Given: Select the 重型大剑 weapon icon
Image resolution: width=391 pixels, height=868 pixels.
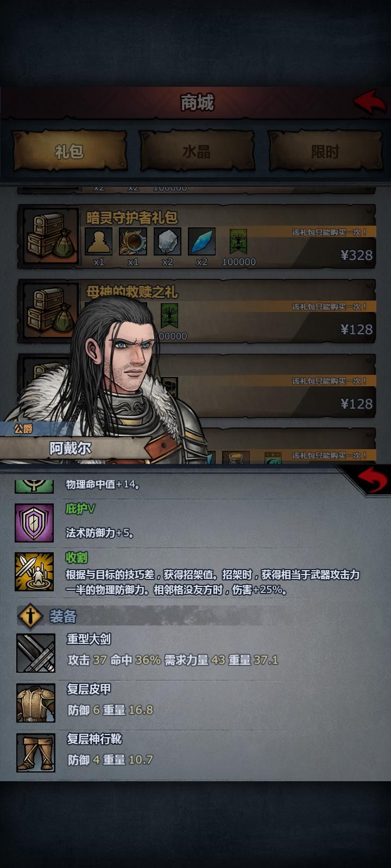Looking at the screenshot, I should click(36, 653).
